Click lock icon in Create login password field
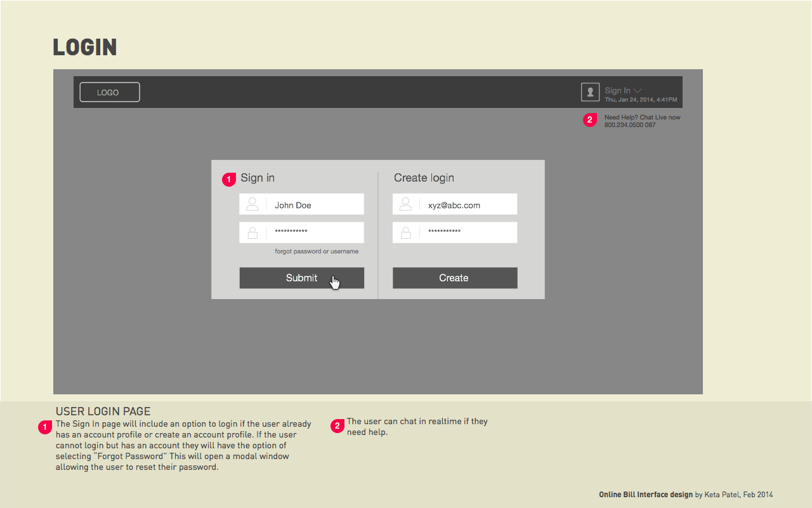812x508 pixels. click(406, 232)
